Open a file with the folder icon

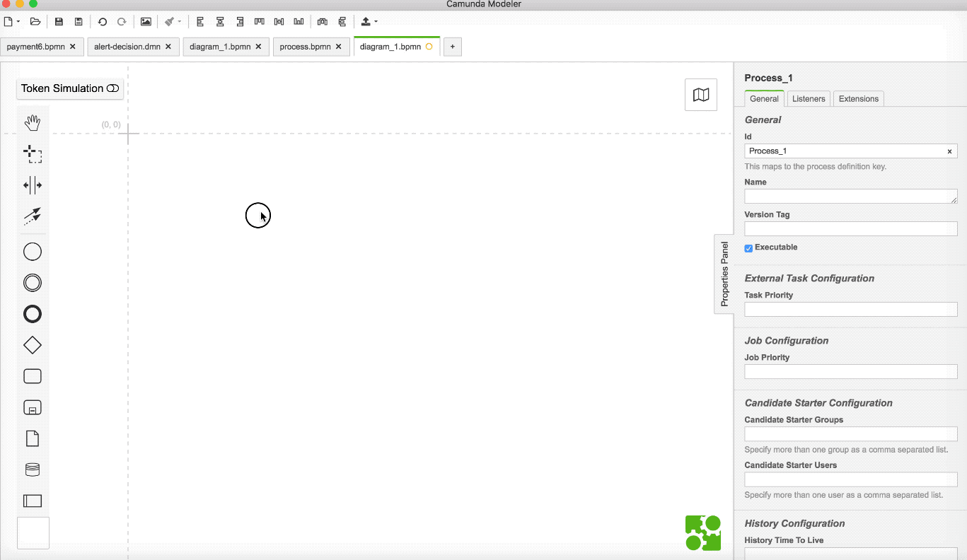tap(35, 22)
